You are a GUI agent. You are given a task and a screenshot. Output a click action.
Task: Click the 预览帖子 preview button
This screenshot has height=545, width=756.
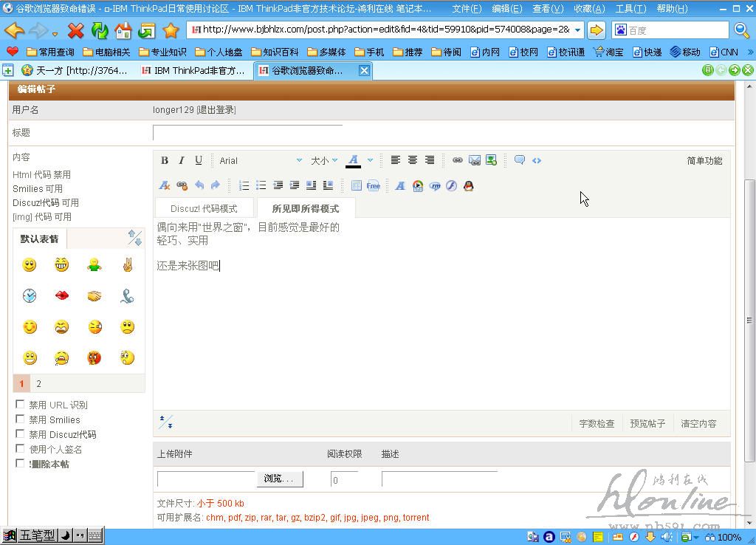point(647,423)
